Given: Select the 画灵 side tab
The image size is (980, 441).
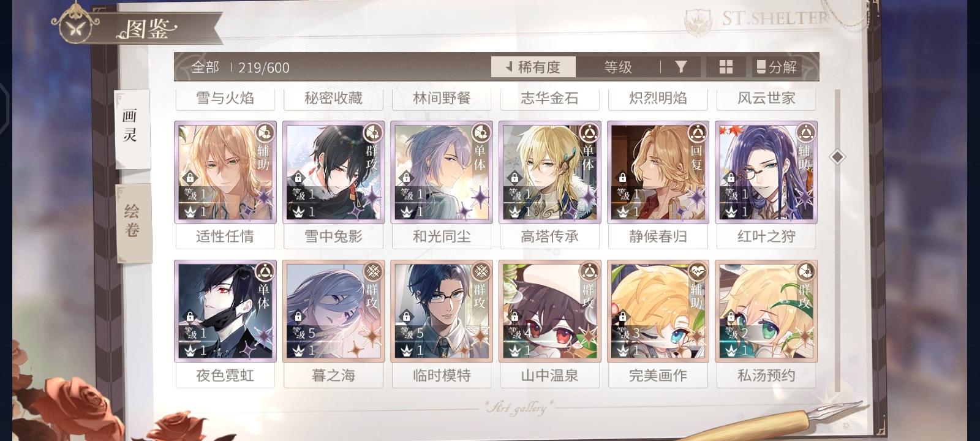Looking at the screenshot, I should pyautogui.click(x=131, y=128).
